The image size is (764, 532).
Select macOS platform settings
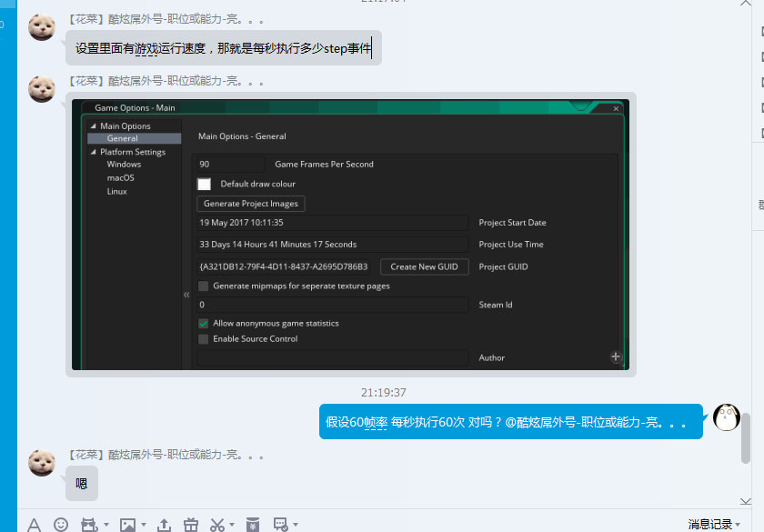[120, 178]
